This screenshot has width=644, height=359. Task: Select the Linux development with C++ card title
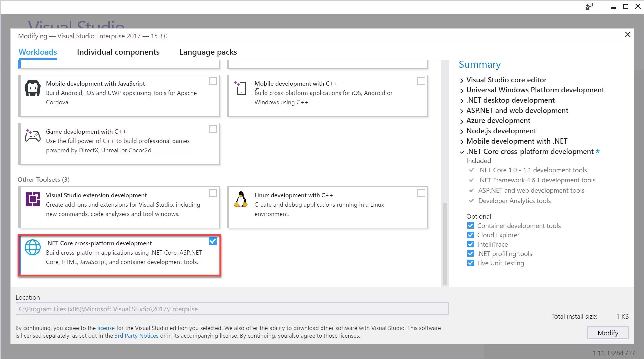coord(294,195)
